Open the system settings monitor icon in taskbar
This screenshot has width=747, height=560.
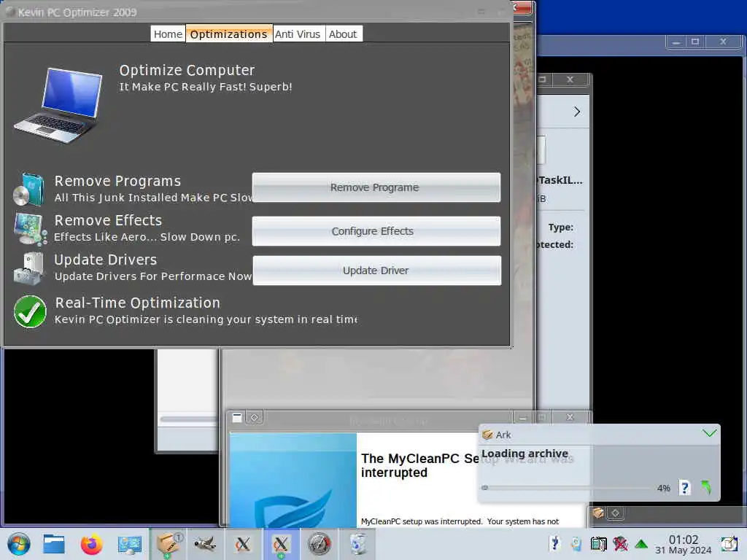click(x=130, y=544)
